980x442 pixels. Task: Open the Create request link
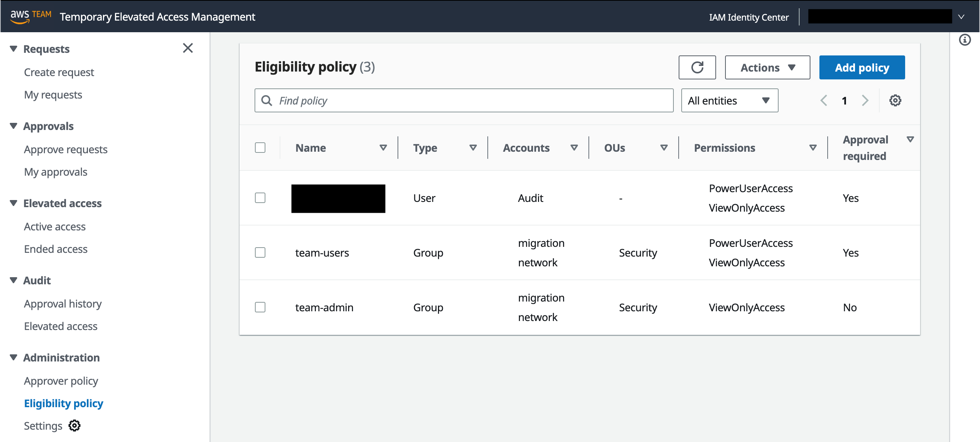pos(59,72)
